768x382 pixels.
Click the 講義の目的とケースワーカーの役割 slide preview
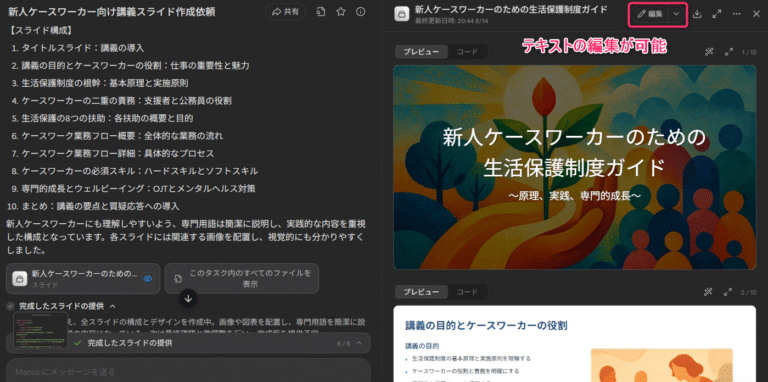coord(575,343)
